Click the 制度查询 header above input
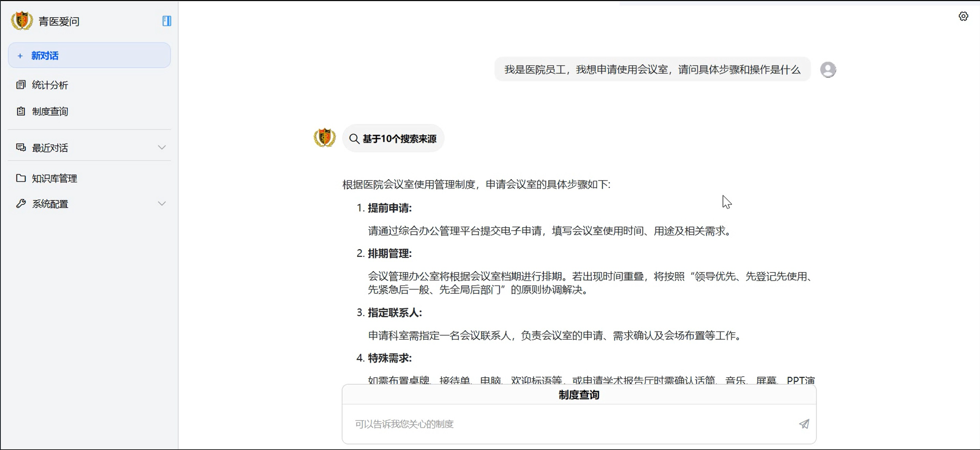980x450 pixels. [579, 395]
